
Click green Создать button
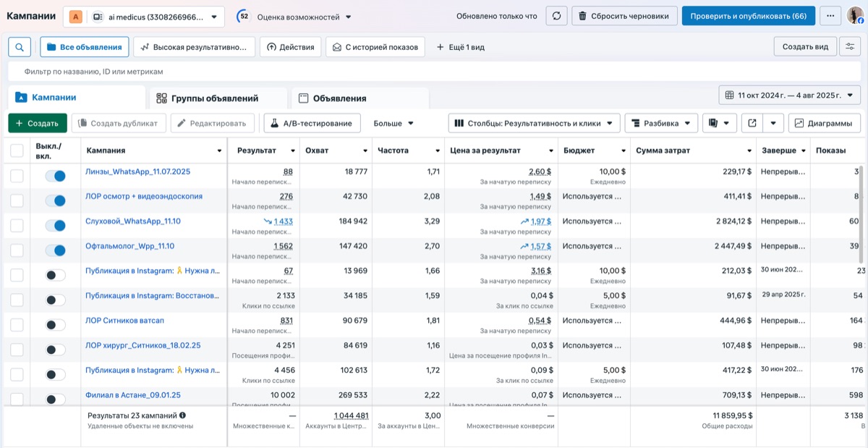38,123
